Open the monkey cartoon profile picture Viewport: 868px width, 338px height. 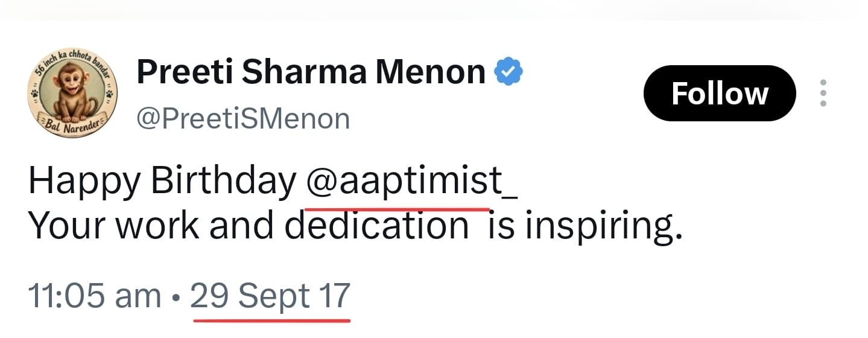73,92
